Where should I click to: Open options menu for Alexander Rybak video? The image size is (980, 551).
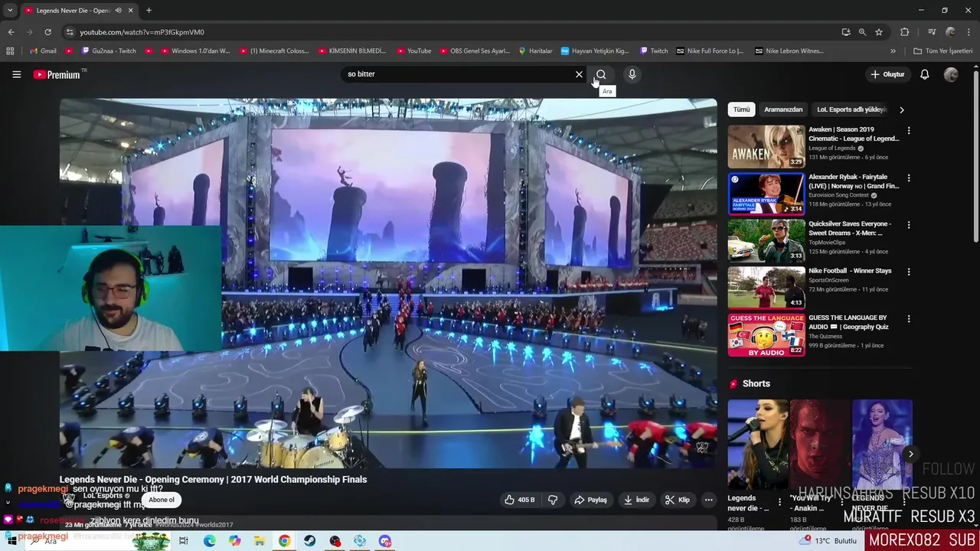tap(909, 178)
